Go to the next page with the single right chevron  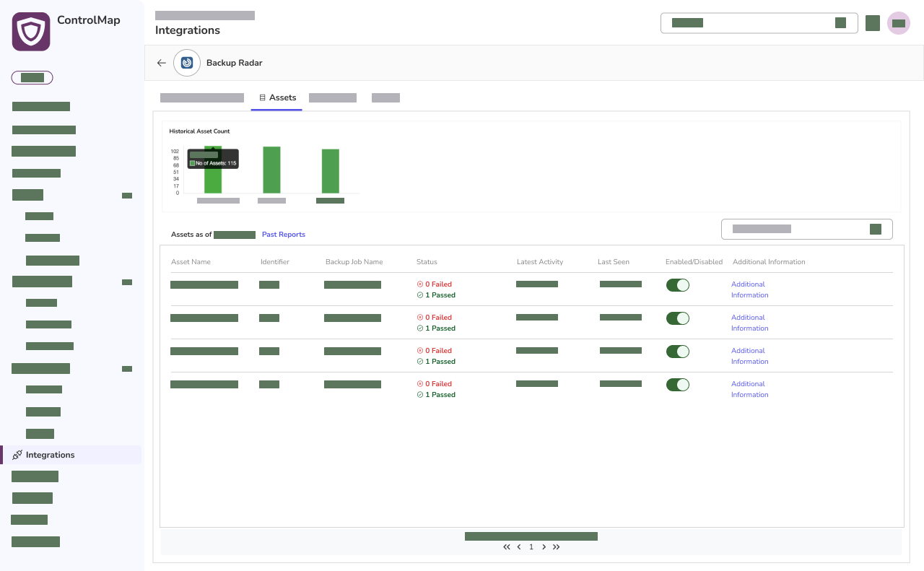click(544, 547)
